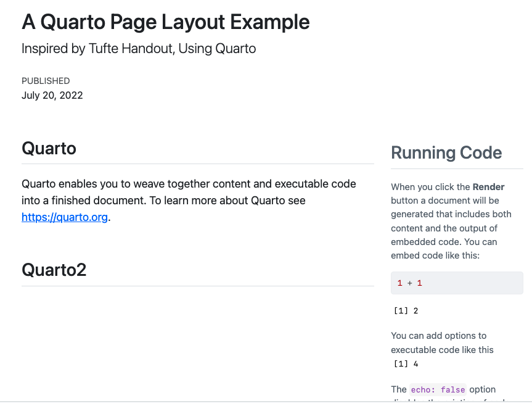Click the sentence starting "Quarto enables you to weave"
This screenshot has height=403, width=532.
click(189, 184)
